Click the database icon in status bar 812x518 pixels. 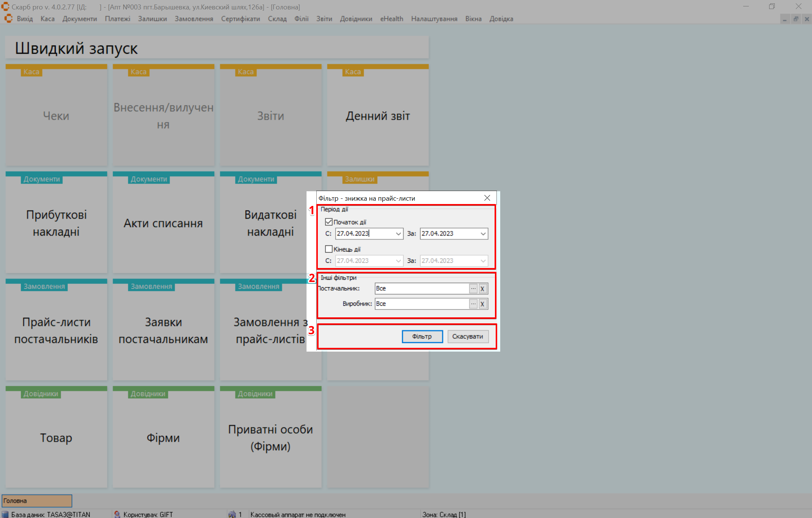click(x=5, y=514)
